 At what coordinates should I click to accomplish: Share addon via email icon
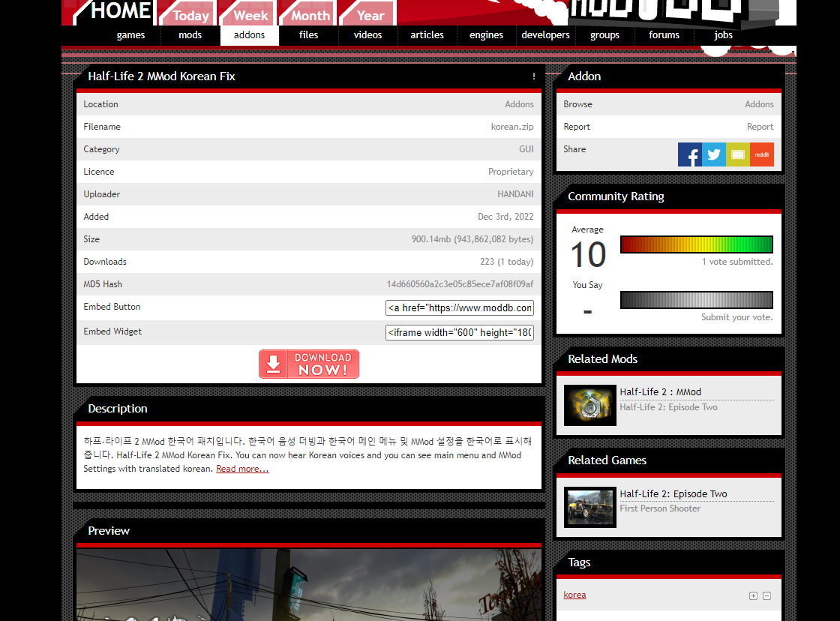(x=738, y=154)
